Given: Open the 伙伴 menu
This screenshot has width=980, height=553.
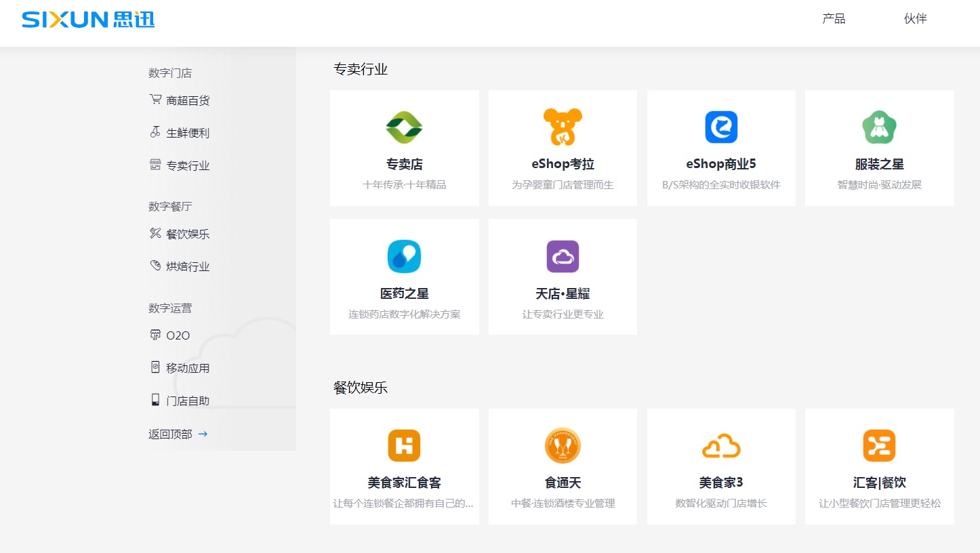Looking at the screenshot, I should [x=916, y=19].
